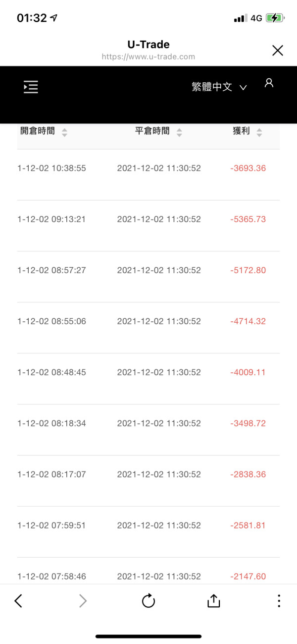Sort by 平倉時間 column arrows
Image resolution: width=297 pixels, height=644 pixels.
coord(179,132)
